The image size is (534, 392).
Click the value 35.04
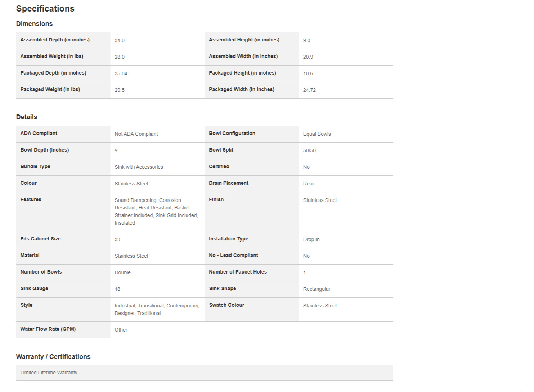[121, 73]
